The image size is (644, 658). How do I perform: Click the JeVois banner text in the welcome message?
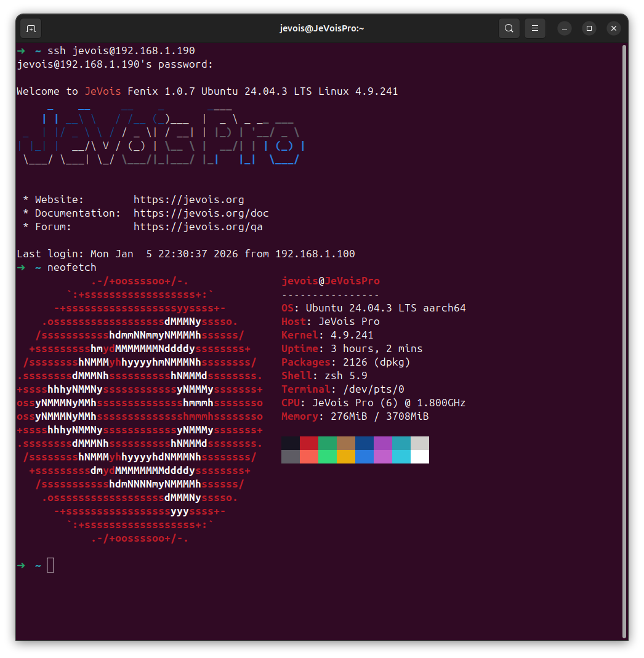click(103, 91)
